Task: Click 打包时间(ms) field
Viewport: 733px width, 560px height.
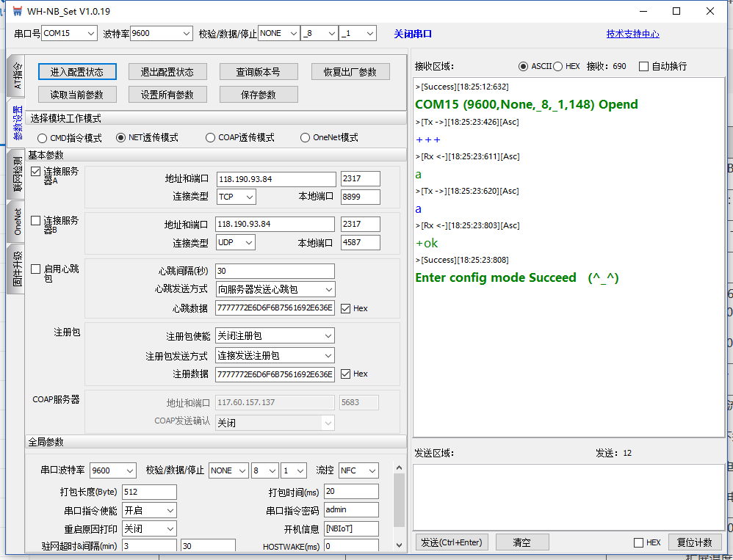Action: tap(352, 491)
